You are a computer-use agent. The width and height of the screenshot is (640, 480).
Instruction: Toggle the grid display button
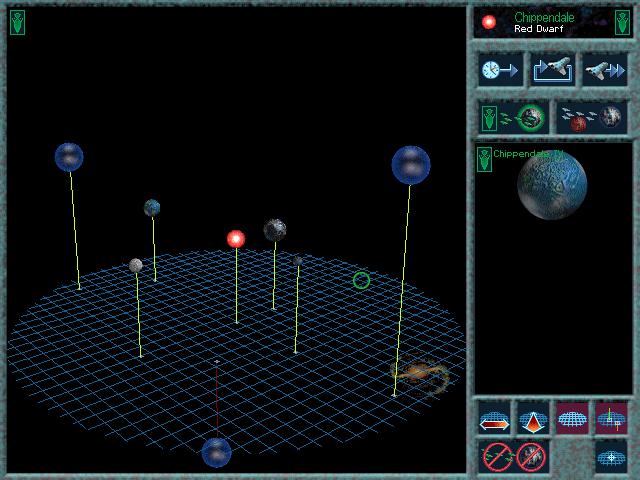tap(572, 418)
